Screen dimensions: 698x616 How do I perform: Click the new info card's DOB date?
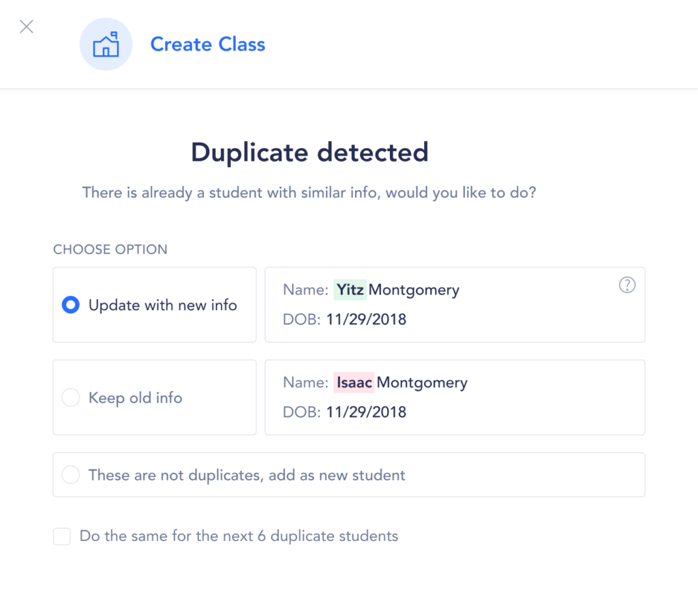coord(366,320)
